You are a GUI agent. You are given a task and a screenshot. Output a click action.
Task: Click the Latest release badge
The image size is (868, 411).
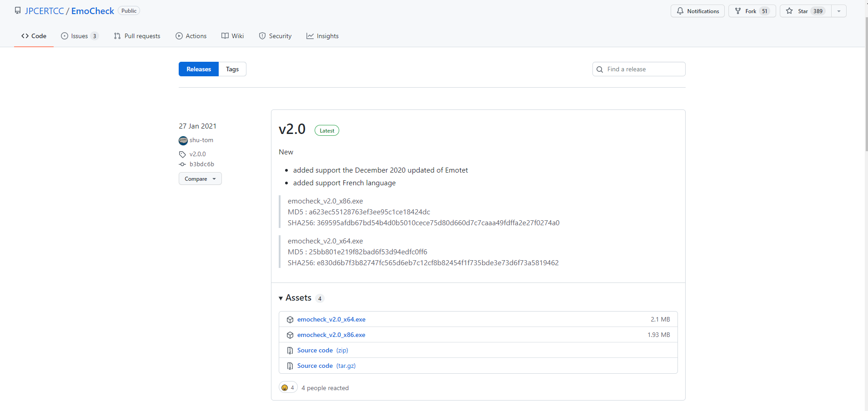click(327, 131)
